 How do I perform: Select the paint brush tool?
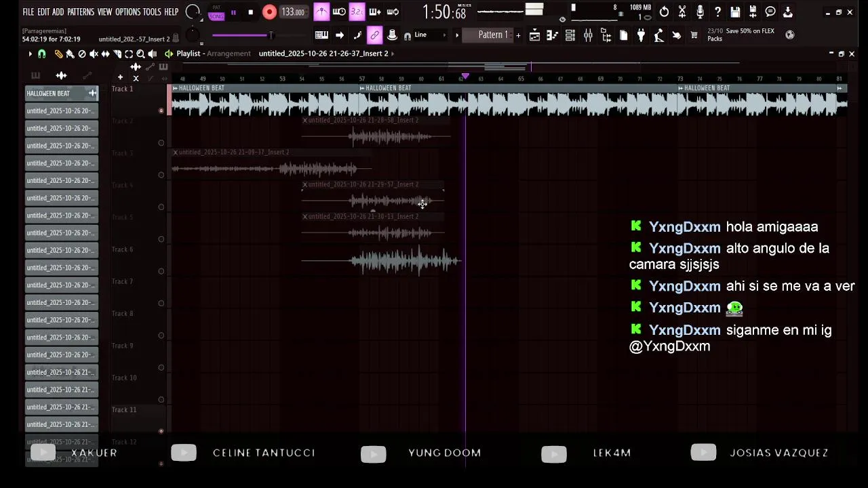coord(70,54)
